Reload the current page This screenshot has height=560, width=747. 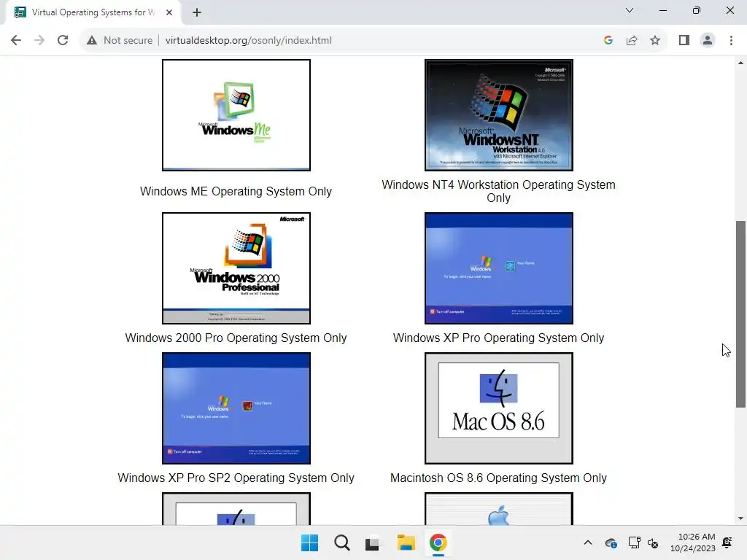tap(63, 41)
